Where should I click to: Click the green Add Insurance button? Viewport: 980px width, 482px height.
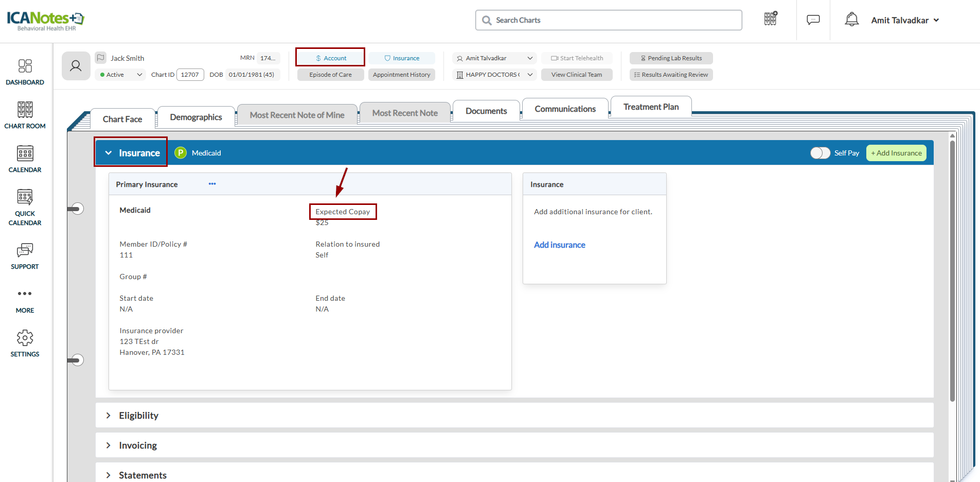[896, 153]
